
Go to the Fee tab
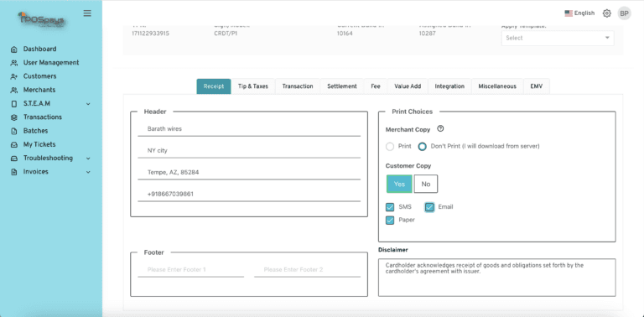[376, 86]
